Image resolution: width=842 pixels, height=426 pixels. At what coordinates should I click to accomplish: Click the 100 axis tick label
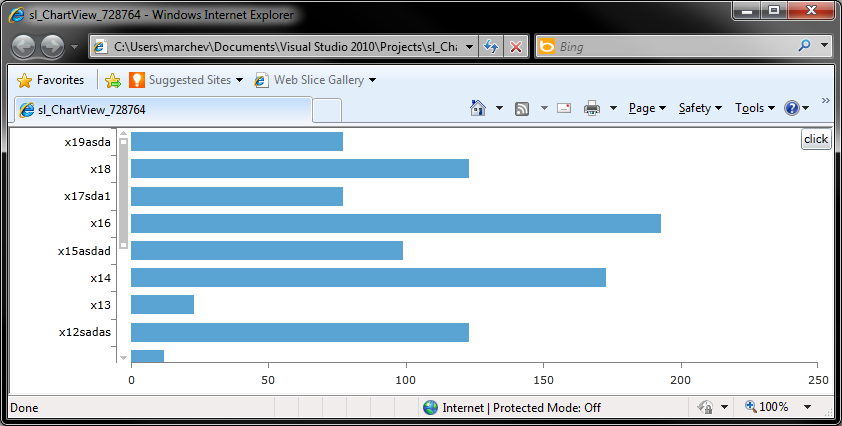406,380
